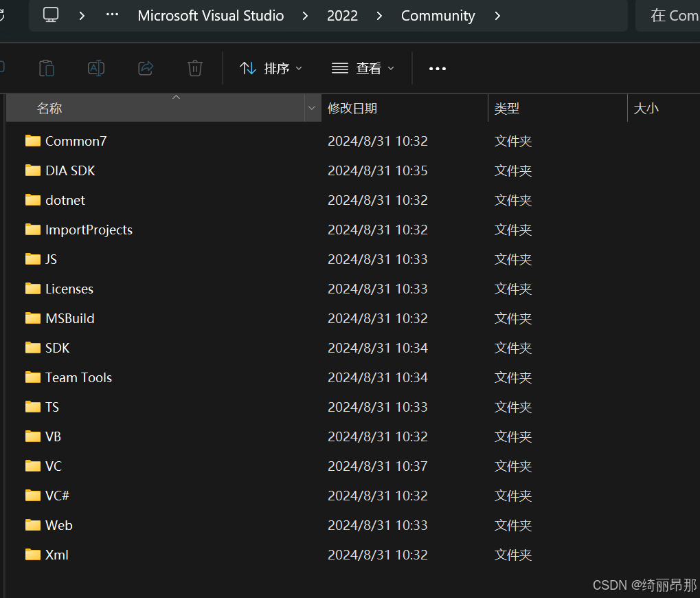Click the 文件夹 type cell of TS row
The height and width of the screenshot is (598, 700).
coord(513,407)
